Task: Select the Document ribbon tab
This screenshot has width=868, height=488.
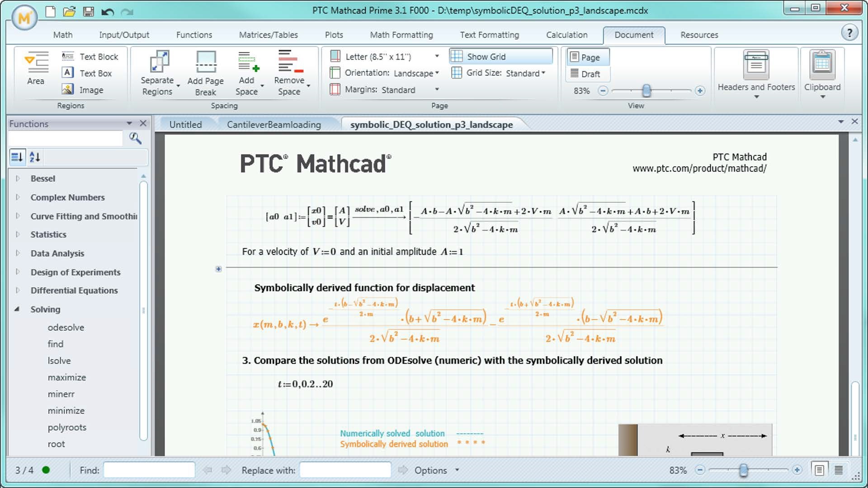Action: 634,34
